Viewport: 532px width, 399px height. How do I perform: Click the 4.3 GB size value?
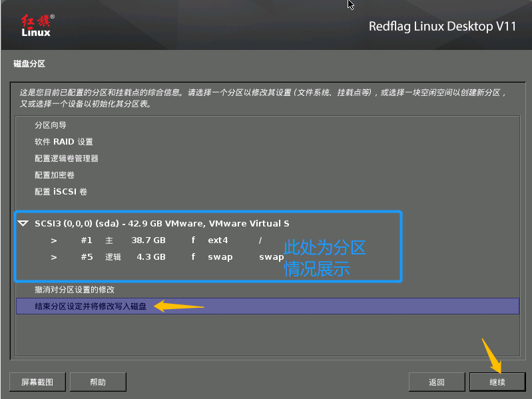(151, 257)
